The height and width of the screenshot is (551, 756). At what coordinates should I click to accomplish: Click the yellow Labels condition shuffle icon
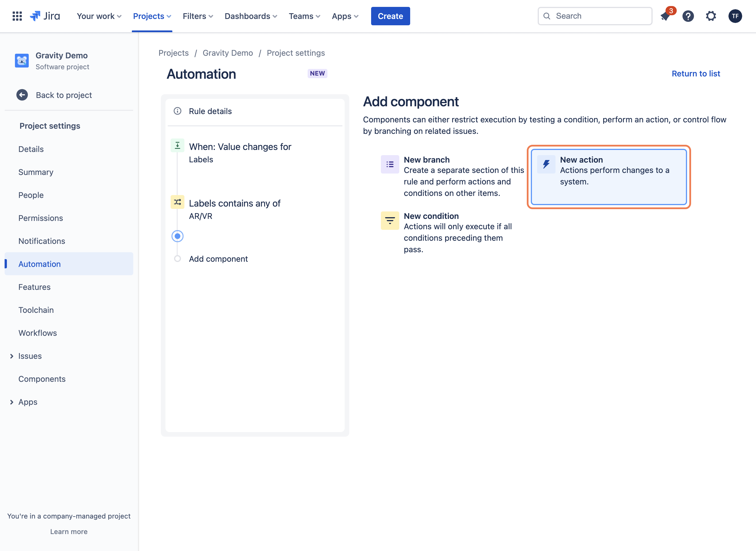click(178, 202)
